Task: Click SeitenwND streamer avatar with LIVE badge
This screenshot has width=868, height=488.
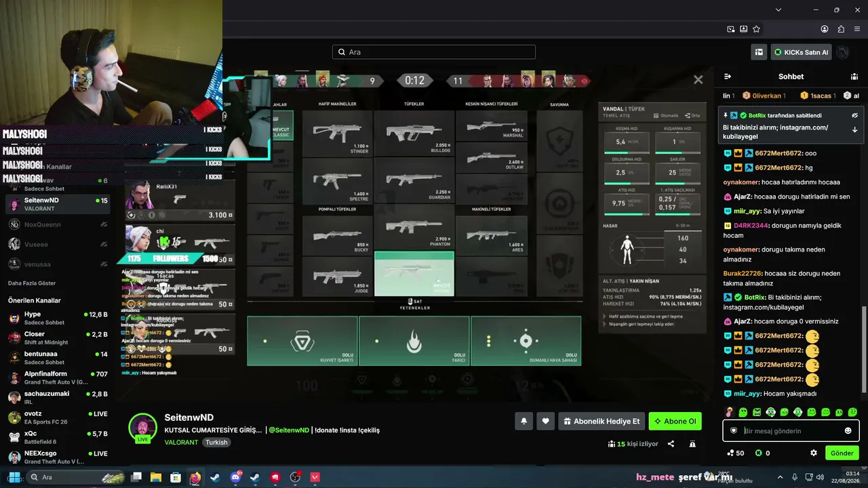Action: click(143, 428)
